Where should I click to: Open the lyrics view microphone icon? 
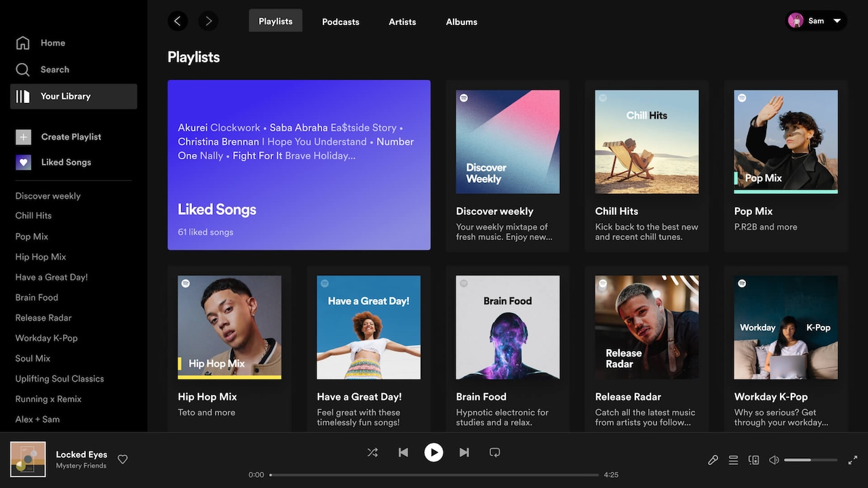pos(713,460)
